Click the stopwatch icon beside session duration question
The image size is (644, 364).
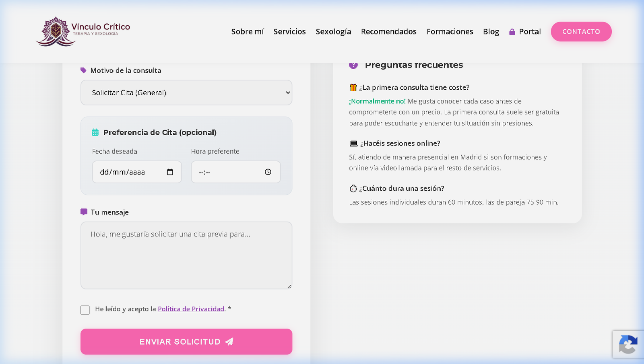tap(353, 188)
